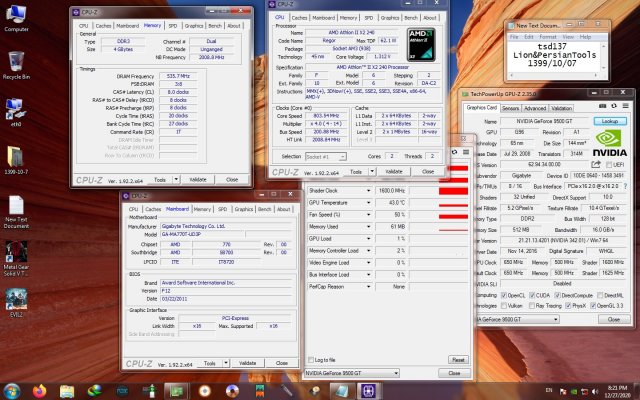
Task: Open the Metal Gear Solid desktop shortcut
Action: click(x=16, y=250)
